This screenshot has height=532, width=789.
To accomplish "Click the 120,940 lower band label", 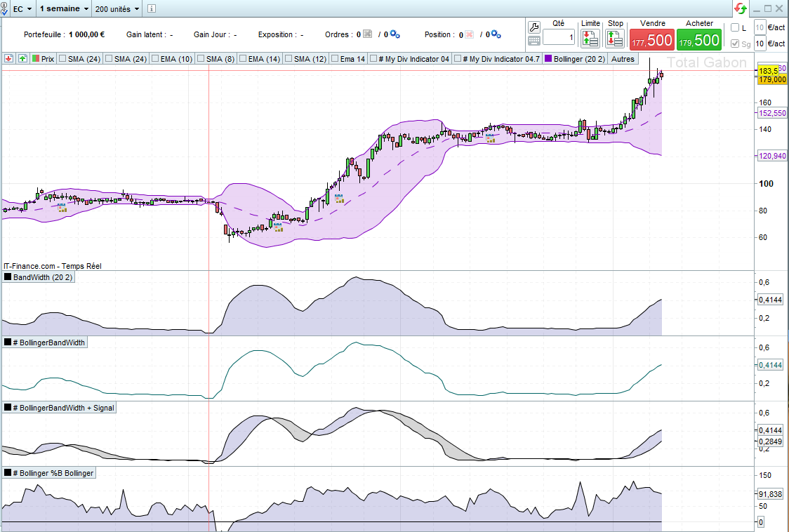I will click(x=772, y=156).
